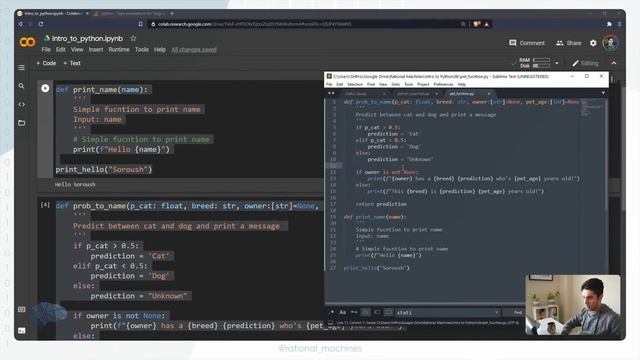The width and height of the screenshot is (640, 360).
Task: Open Sublime Text Preferences menu
Action: click(443, 84)
